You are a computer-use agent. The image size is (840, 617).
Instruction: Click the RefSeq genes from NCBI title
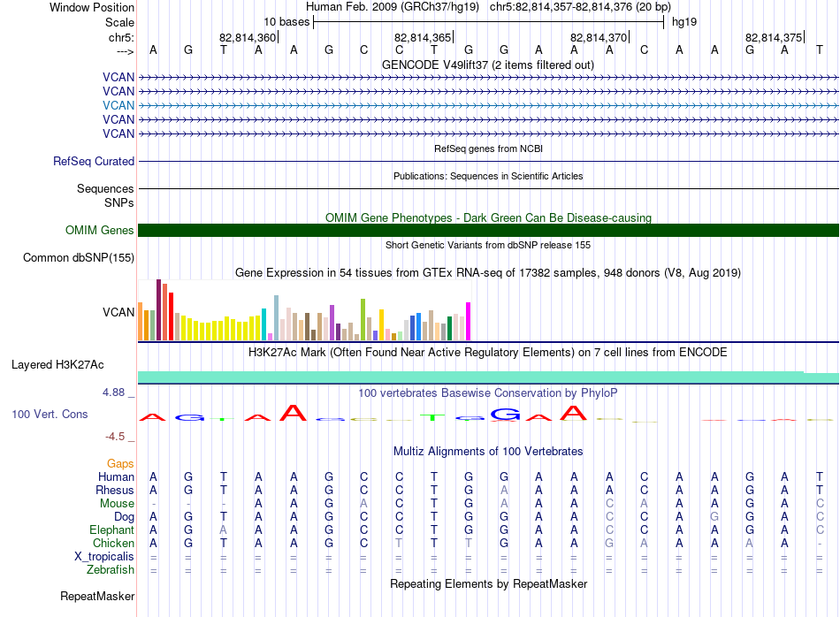click(x=489, y=149)
